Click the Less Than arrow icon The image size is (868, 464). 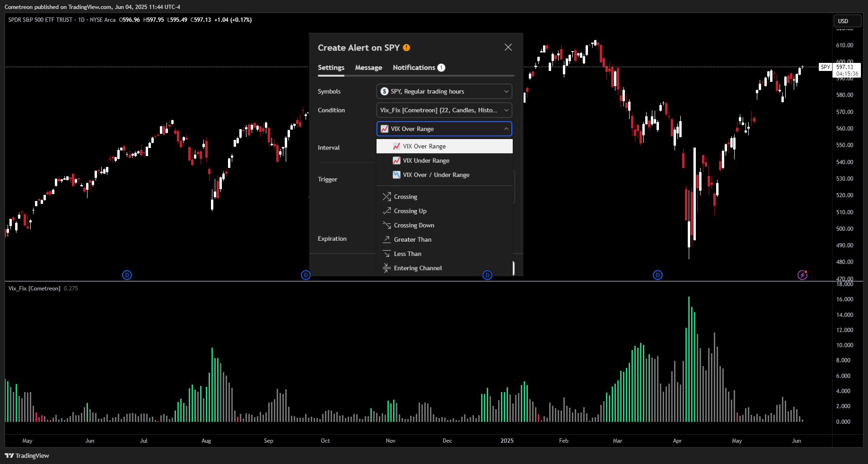(x=386, y=254)
